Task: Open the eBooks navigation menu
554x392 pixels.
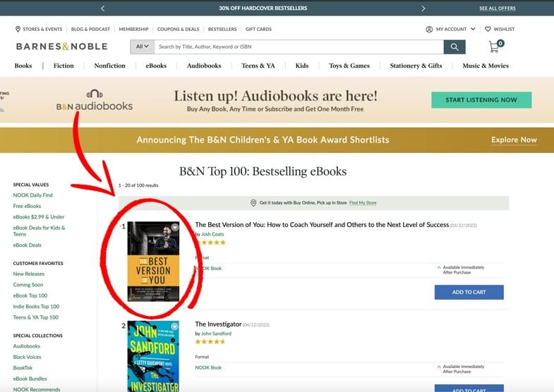Action: pos(156,66)
